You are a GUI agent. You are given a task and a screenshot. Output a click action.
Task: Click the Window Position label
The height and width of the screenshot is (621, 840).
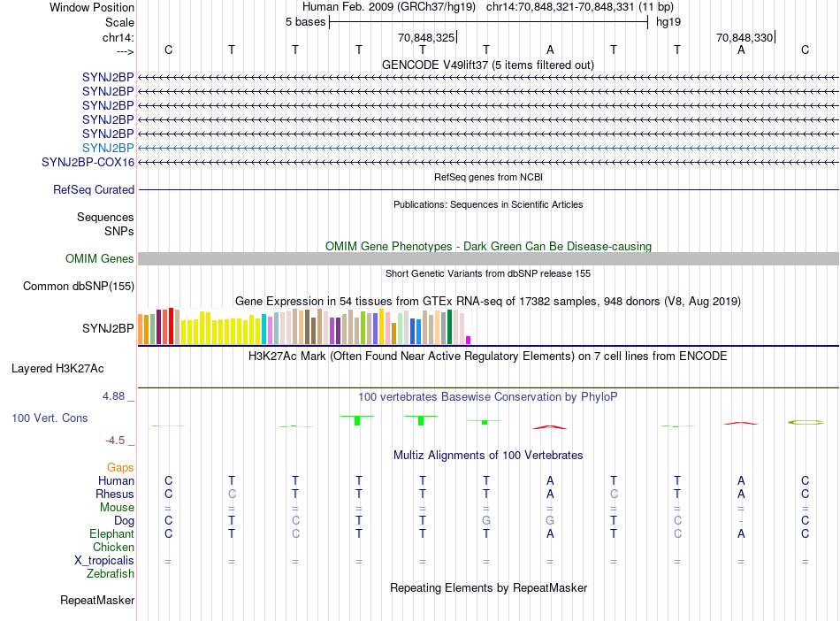(x=92, y=7)
